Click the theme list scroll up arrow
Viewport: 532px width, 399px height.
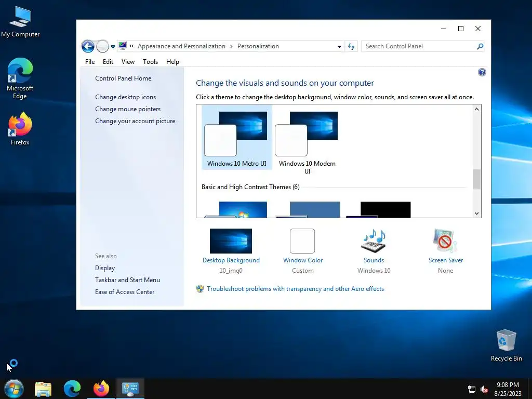click(477, 109)
